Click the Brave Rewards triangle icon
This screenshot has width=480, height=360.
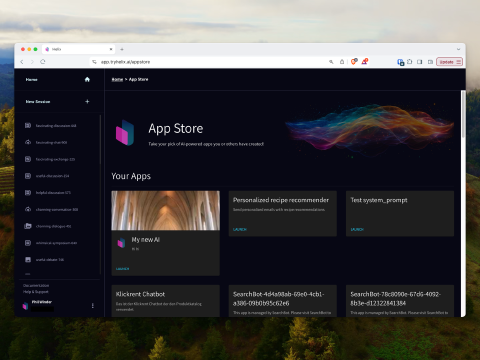coord(364,61)
